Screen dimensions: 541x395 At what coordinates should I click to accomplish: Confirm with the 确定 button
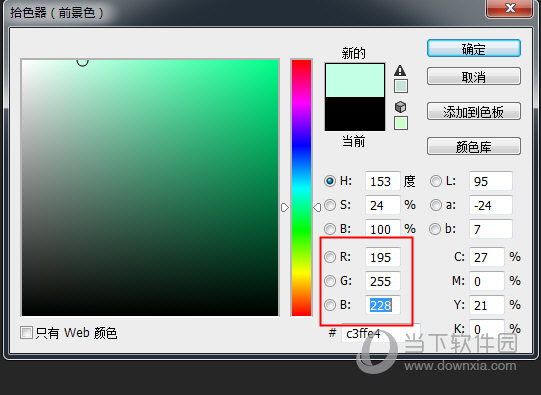click(x=474, y=48)
